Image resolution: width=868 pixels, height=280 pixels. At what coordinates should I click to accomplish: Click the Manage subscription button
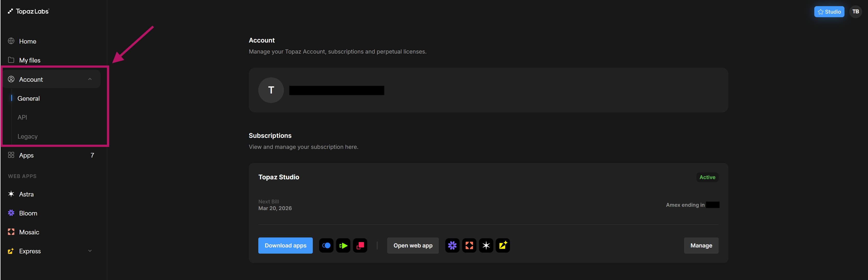(x=701, y=246)
